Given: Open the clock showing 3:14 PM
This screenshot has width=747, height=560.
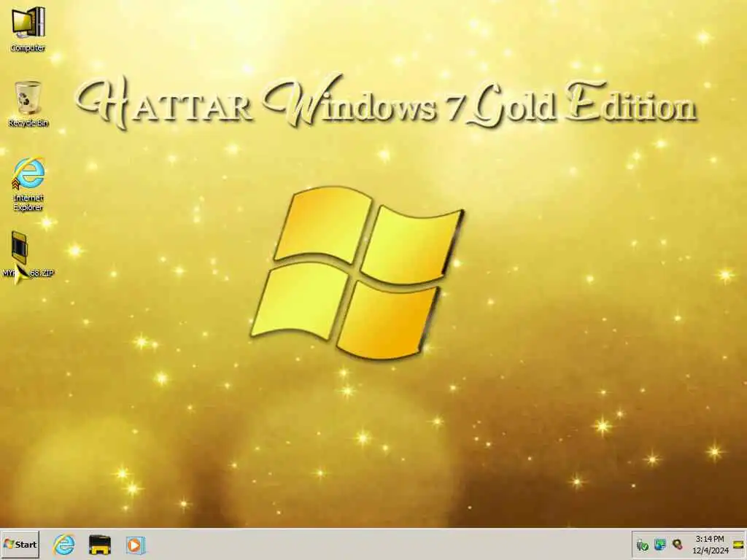Looking at the screenshot, I should pyautogui.click(x=711, y=545).
